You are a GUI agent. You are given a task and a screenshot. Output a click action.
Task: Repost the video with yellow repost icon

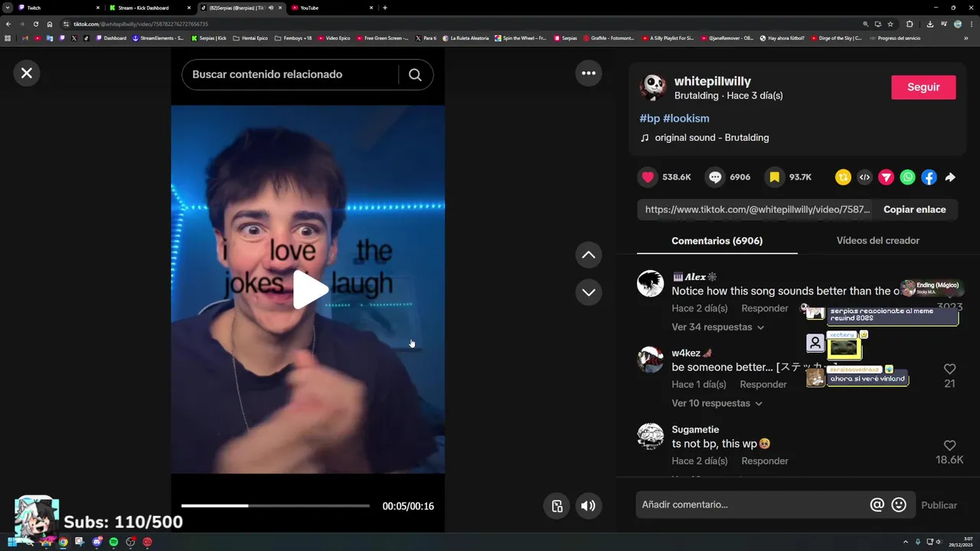(x=843, y=177)
